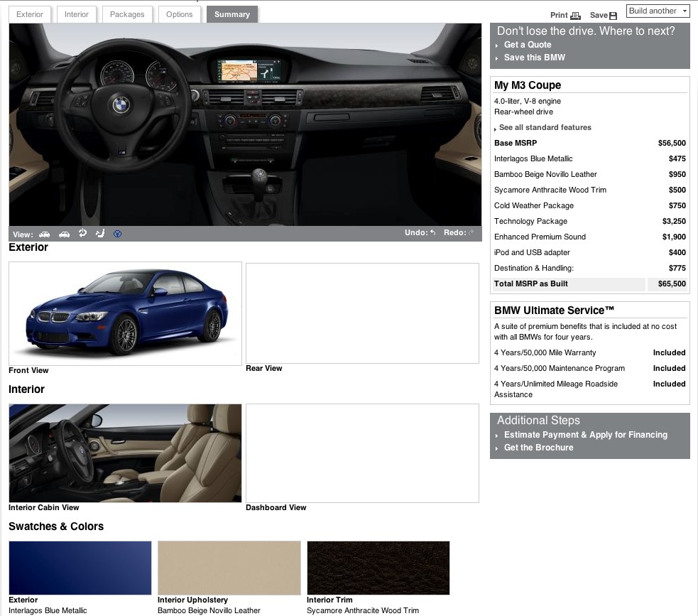Click Save this BMW link
The width and height of the screenshot is (698, 616).
click(x=534, y=58)
